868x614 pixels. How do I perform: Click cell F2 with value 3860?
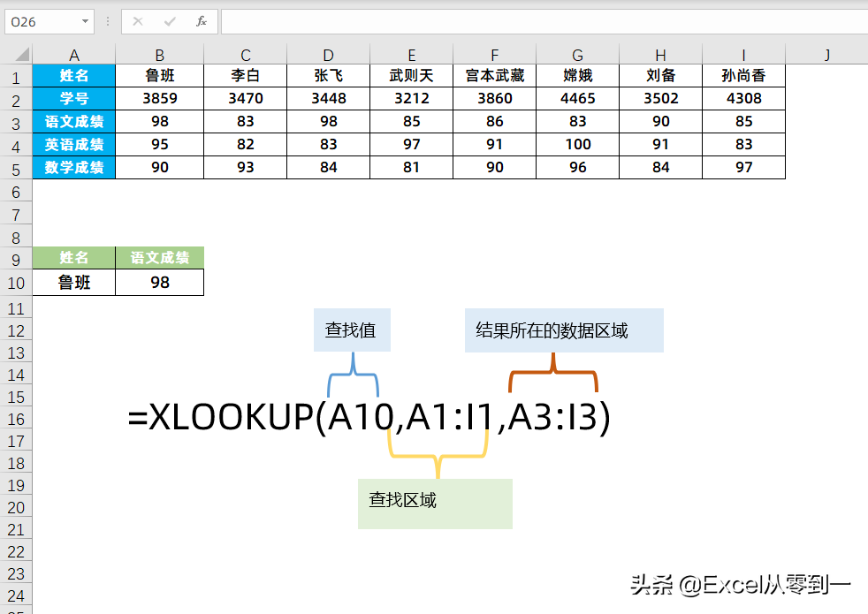(x=494, y=98)
